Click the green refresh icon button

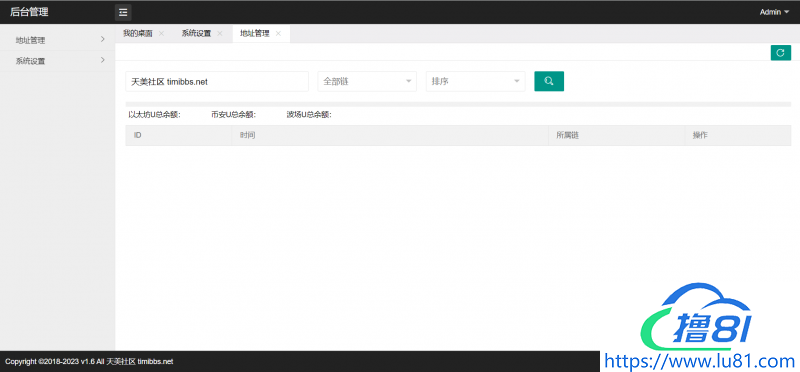coord(781,53)
